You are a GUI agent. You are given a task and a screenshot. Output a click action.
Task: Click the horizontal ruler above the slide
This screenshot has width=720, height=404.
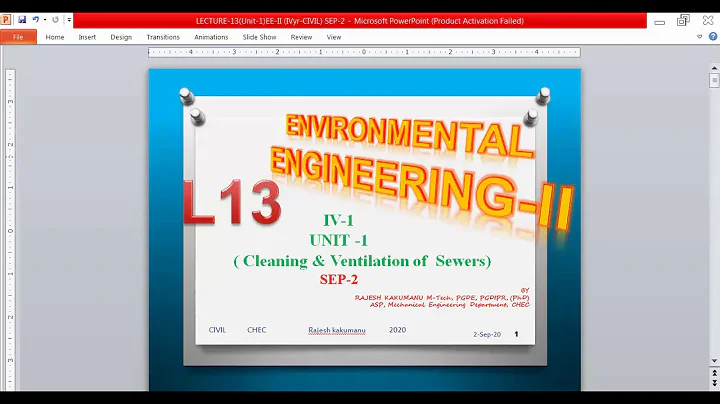point(364,52)
